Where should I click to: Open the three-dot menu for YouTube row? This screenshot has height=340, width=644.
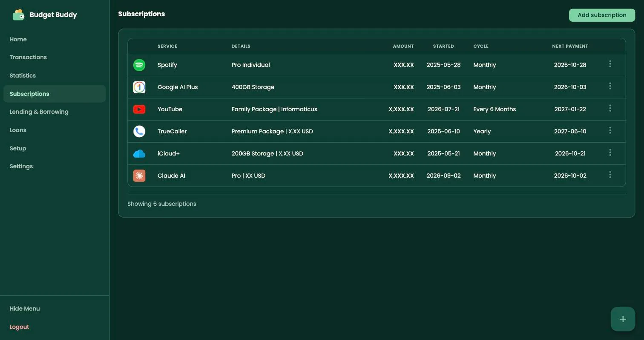tap(610, 108)
